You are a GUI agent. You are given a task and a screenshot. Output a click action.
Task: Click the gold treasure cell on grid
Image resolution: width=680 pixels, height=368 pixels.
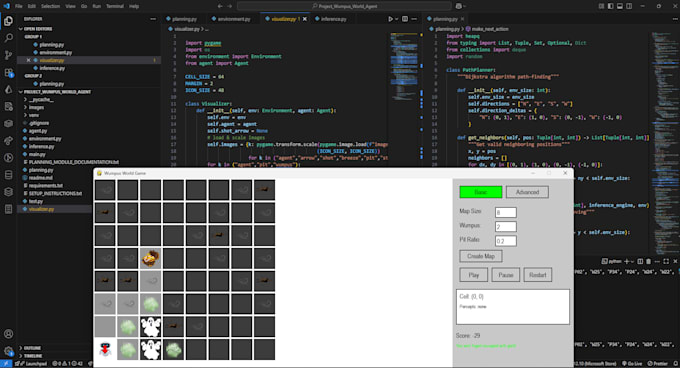150,258
